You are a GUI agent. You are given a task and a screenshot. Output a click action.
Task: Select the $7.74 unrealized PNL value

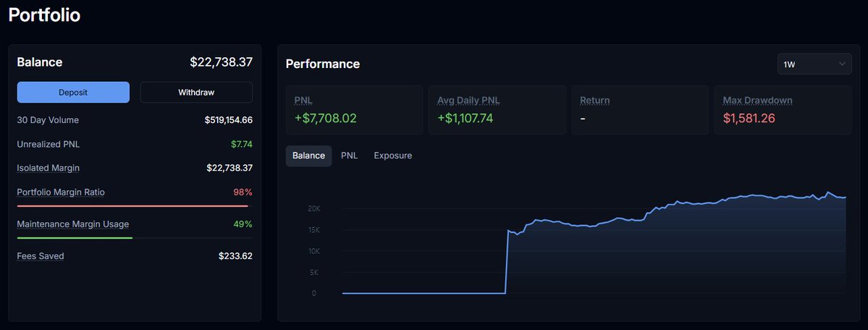pos(242,144)
